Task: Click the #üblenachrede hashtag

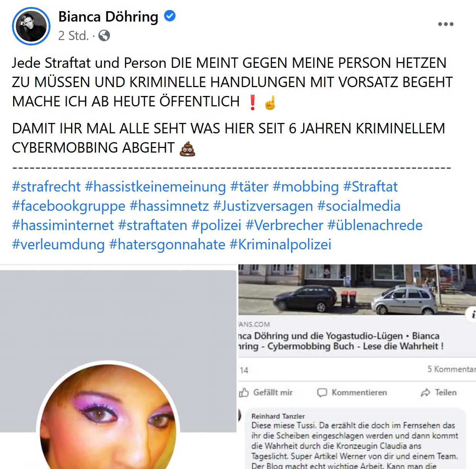Action: coord(375,225)
